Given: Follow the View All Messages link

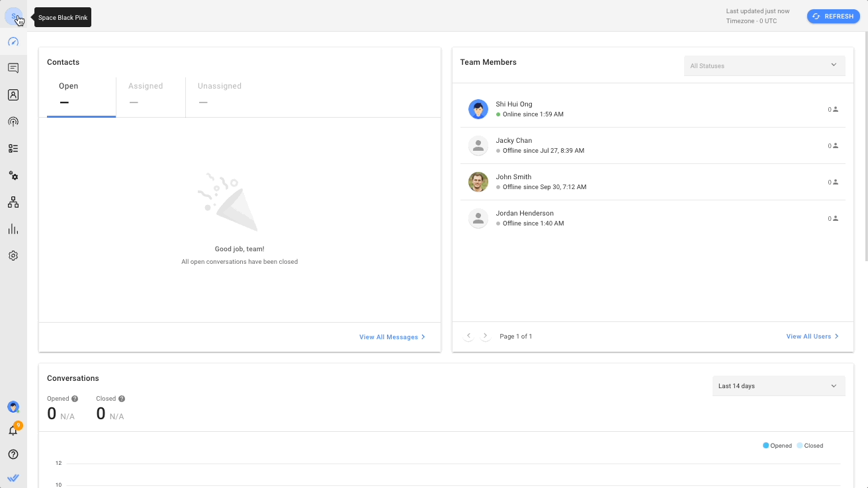Looking at the screenshot, I should pyautogui.click(x=392, y=337).
